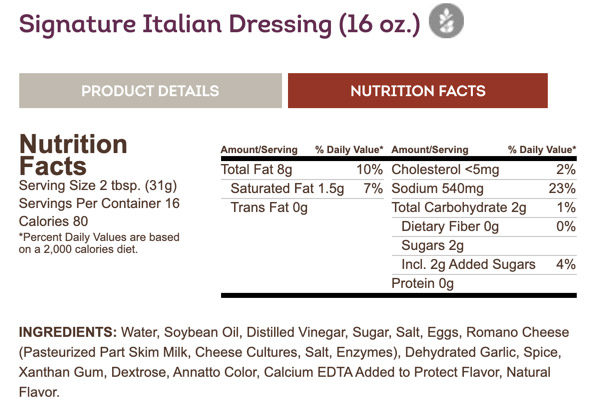
Task: Open the Nutrition Facts tab
Action: pos(418,91)
